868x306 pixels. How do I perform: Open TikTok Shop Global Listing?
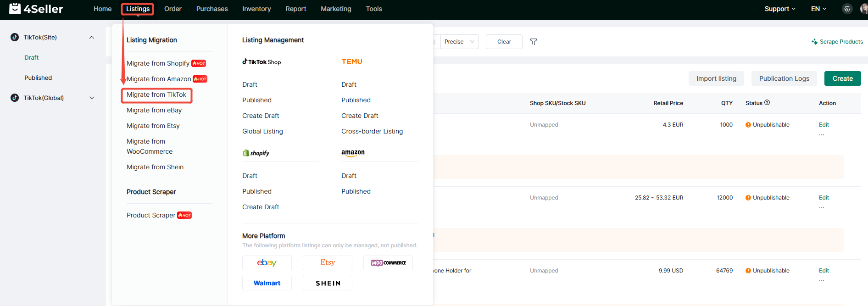[262, 131]
